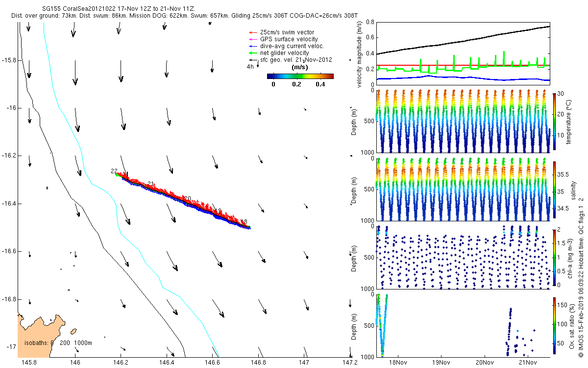The image size is (588, 368).
Task: Click the salinity colorbar
Action: pos(554,191)
